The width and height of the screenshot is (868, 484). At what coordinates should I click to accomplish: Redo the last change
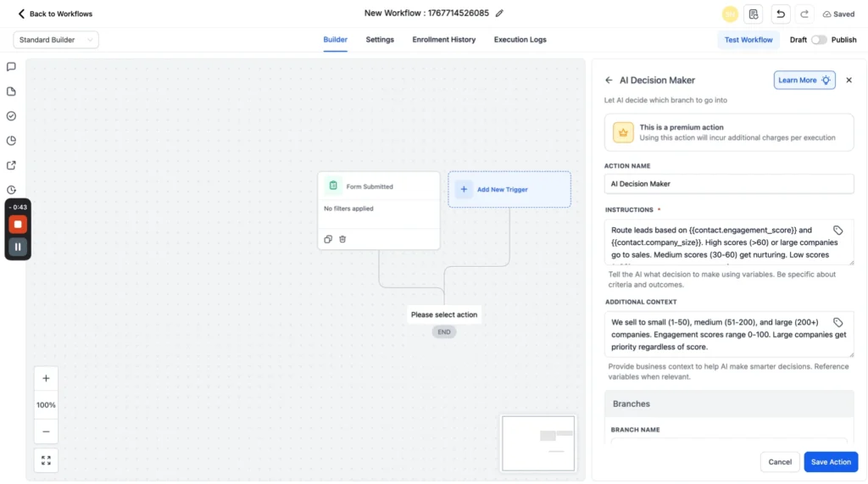pyautogui.click(x=804, y=14)
